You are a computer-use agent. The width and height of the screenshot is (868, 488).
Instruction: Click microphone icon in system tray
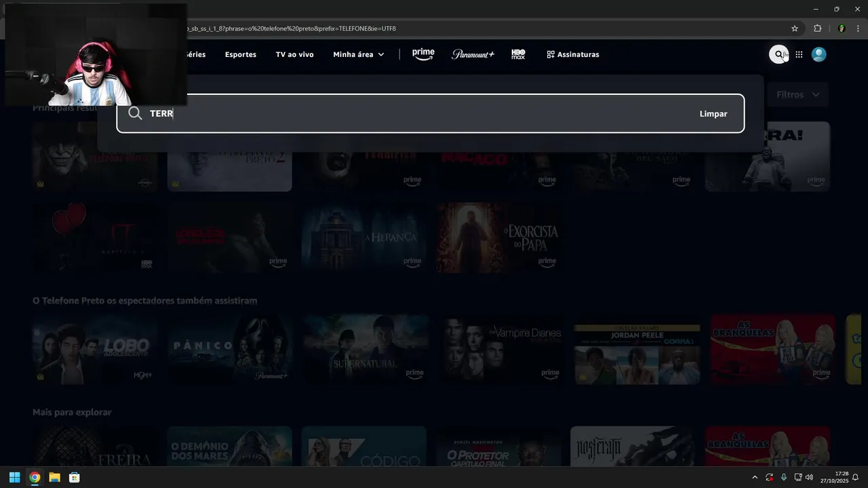[784, 477]
